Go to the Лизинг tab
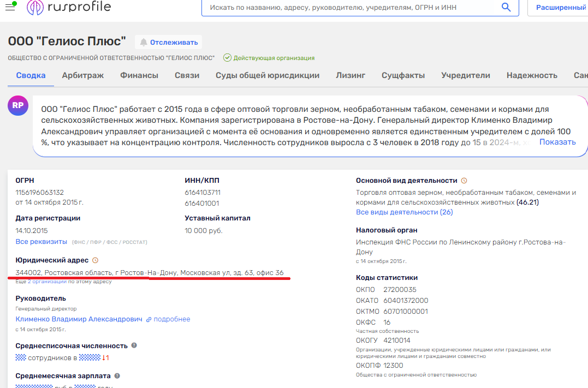This screenshot has width=588, height=388. coord(351,75)
